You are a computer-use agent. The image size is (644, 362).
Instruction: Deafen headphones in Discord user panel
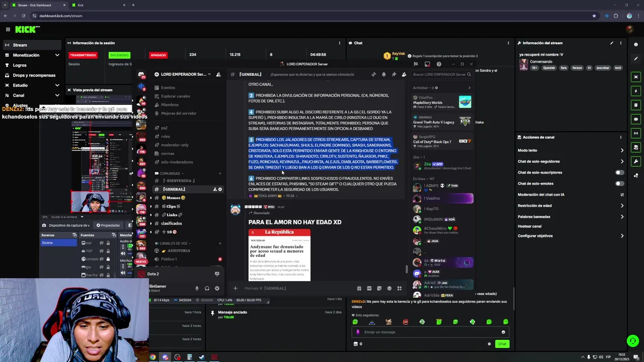[x=207, y=289]
